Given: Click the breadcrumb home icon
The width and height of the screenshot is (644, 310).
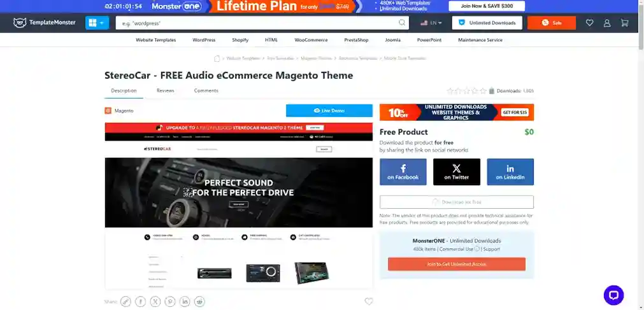Looking at the screenshot, I should [217, 59].
